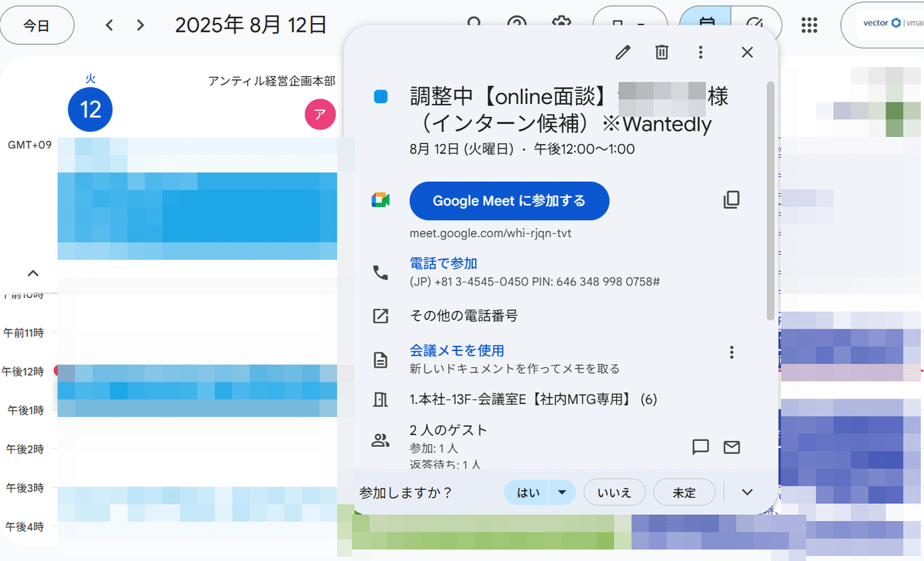Copy the Meet conference info
Screen dimensions: 924x561
click(x=731, y=200)
